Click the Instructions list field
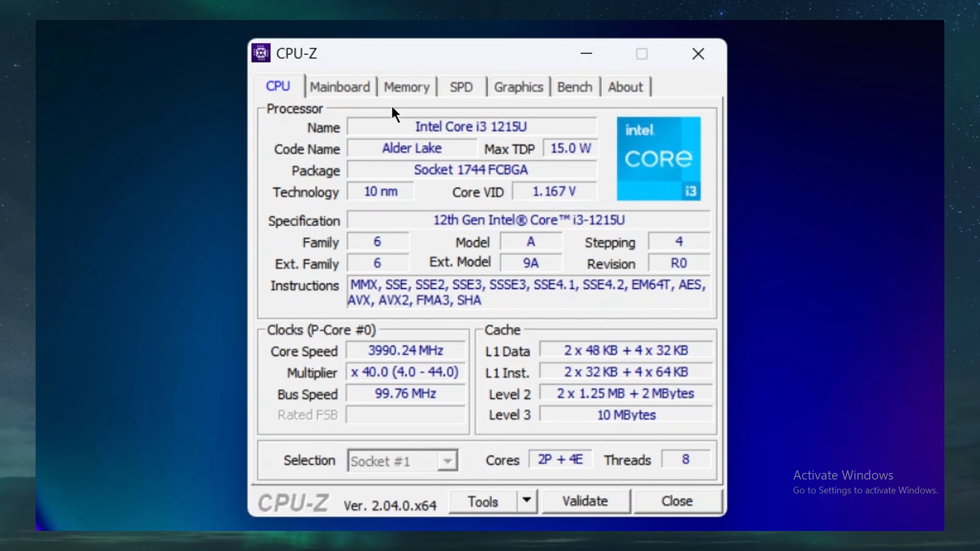The height and width of the screenshot is (551, 980). [529, 292]
